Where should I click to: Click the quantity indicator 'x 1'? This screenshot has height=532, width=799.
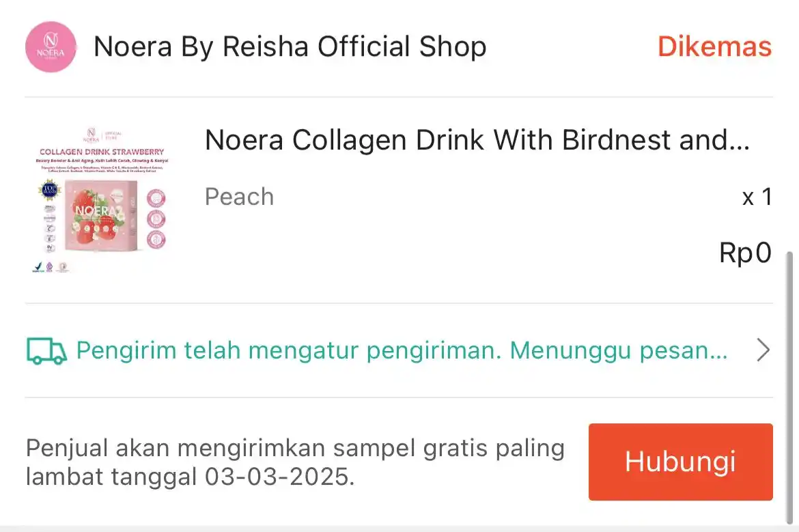click(x=758, y=197)
